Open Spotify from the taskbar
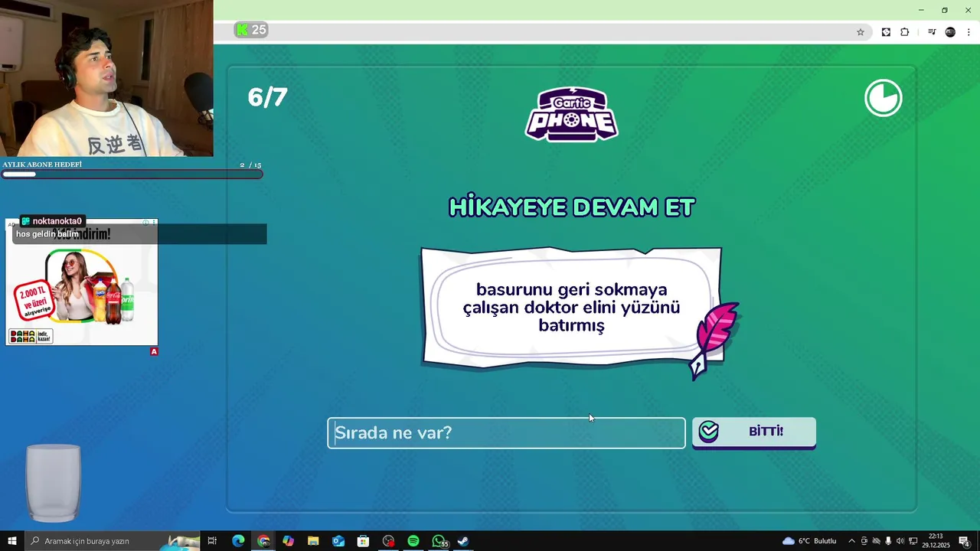 [x=413, y=541]
